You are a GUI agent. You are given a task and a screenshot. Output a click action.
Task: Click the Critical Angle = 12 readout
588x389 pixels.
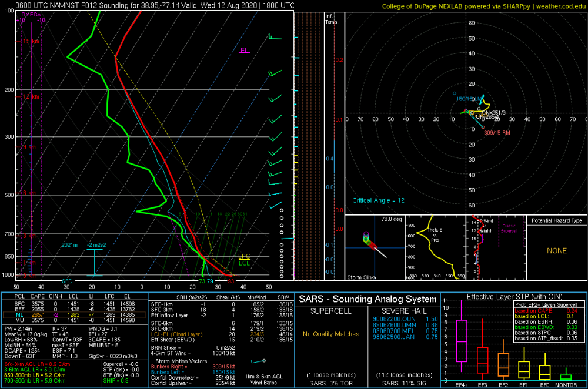click(378, 200)
